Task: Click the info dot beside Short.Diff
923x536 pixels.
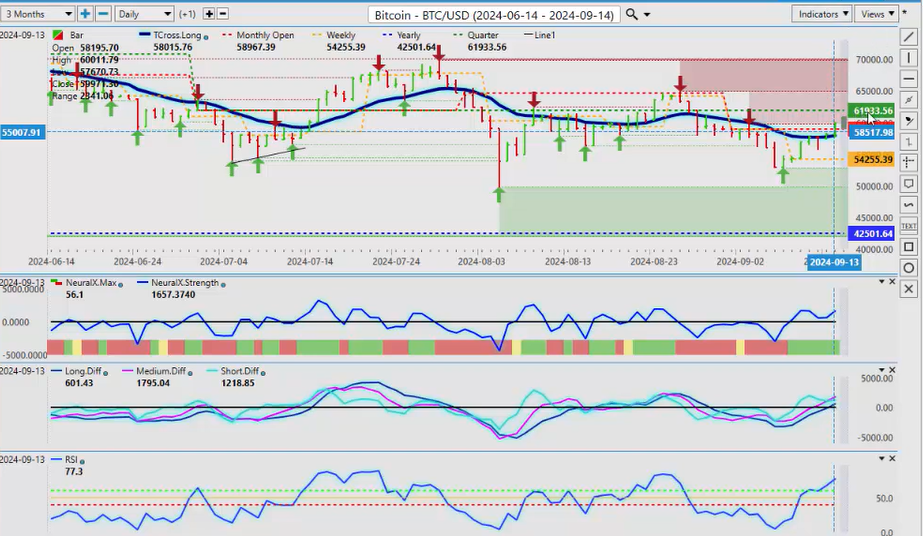Action: (263, 372)
